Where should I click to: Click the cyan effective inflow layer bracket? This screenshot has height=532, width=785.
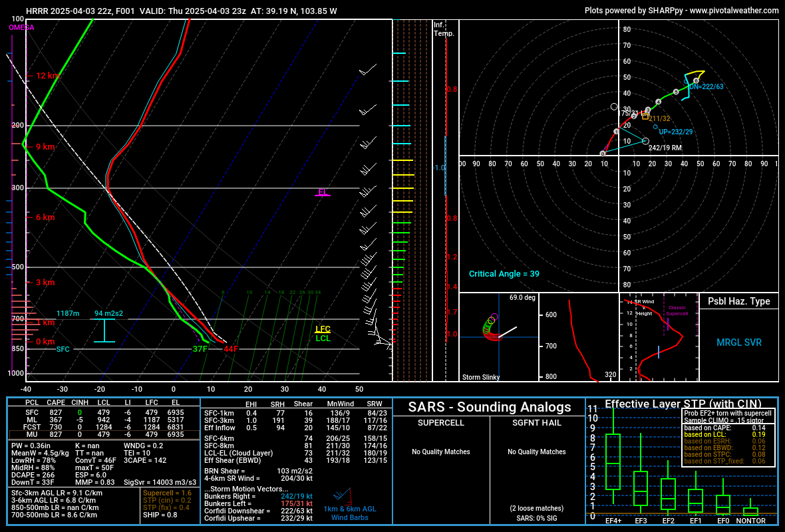coord(104,331)
